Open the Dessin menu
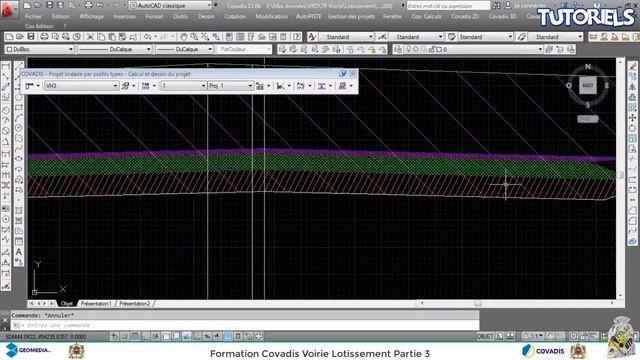 (x=206, y=16)
